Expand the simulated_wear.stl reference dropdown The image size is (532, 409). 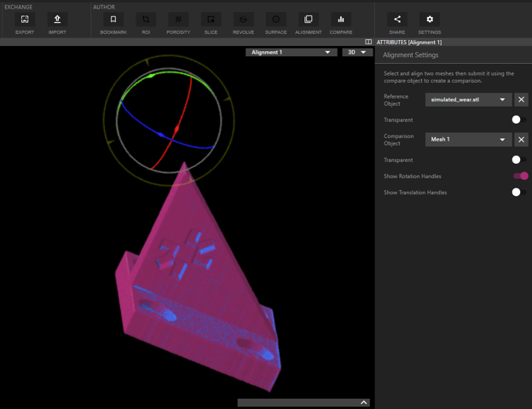click(x=468, y=100)
